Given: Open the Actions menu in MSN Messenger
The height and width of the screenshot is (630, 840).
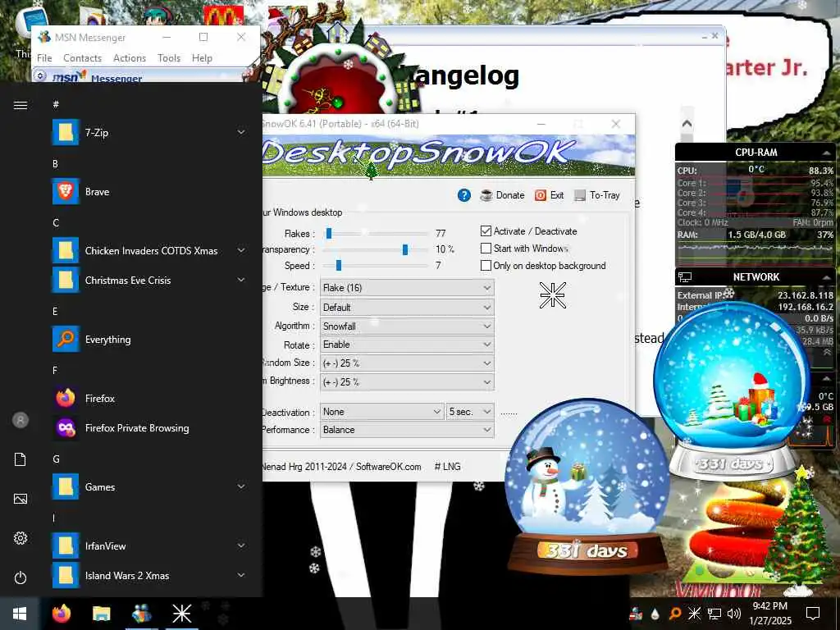Looking at the screenshot, I should click(x=129, y=58).
